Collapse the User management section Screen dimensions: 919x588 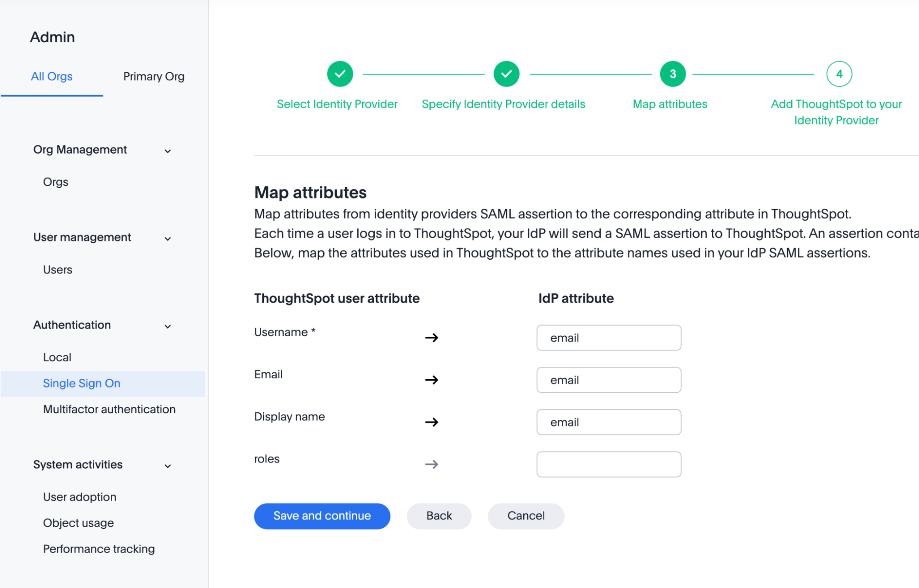(167, 239)
